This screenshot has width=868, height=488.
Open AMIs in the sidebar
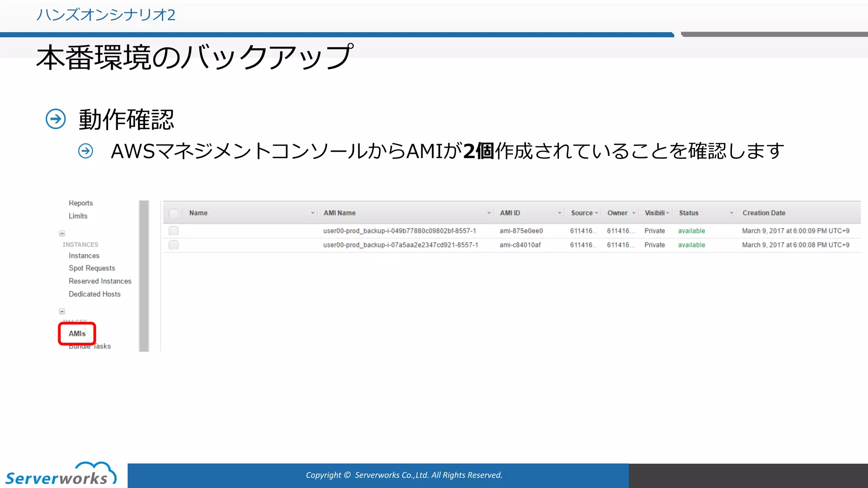point(77,333)
